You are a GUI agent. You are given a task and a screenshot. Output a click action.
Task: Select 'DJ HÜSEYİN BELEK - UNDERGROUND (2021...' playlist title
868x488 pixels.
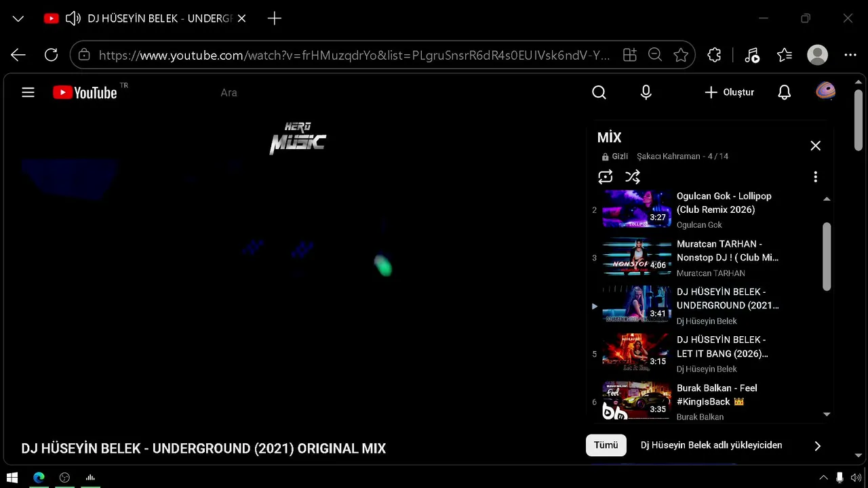pyautogui.click(x=728, y=298)
